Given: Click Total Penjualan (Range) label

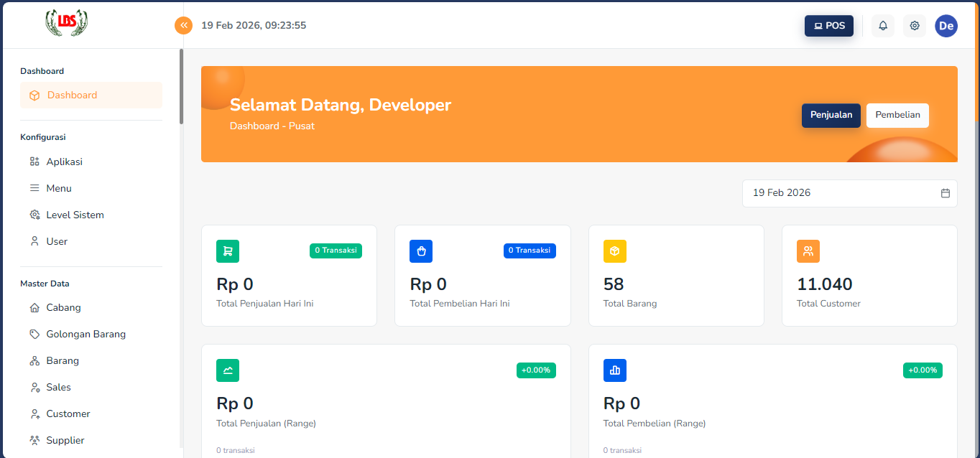Looking at the screenshot, I should click(266, 423).
